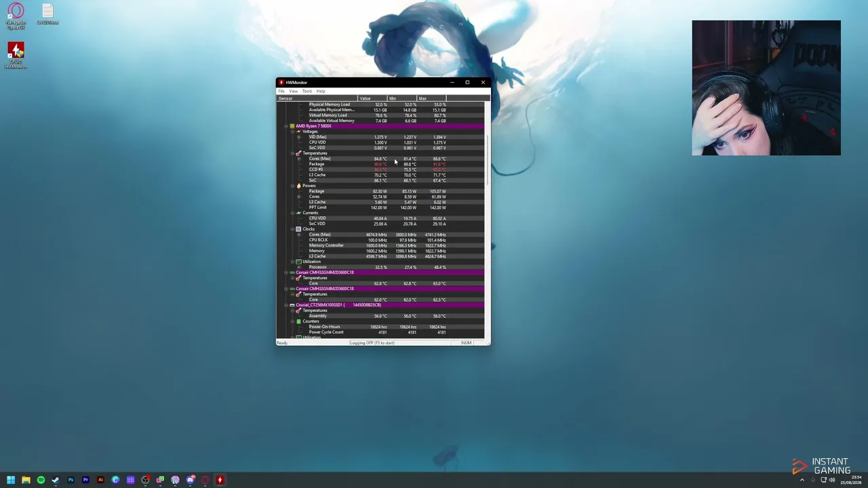Click the 92.30 W Package power value

[x=379, y=191]
